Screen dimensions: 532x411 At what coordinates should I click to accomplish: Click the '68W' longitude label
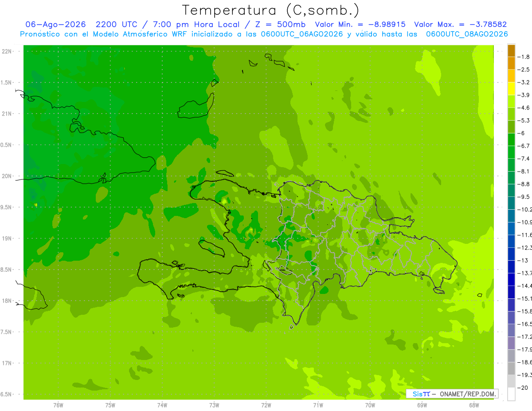coord(474,405)
